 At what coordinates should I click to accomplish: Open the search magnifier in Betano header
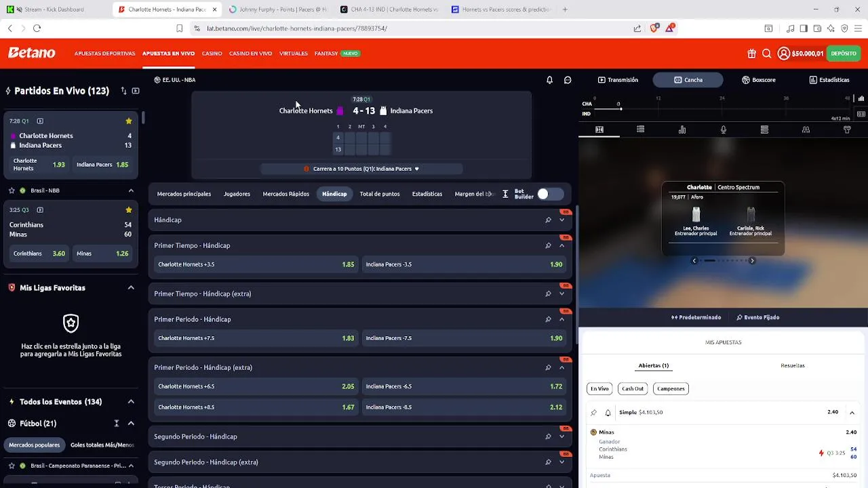point(767,54)
